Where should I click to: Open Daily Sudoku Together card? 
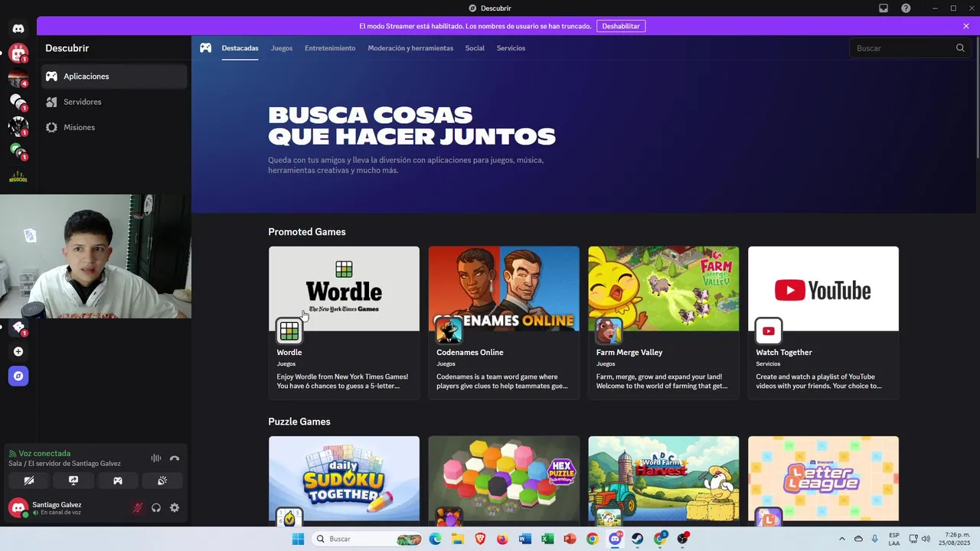tap(344, 480)
